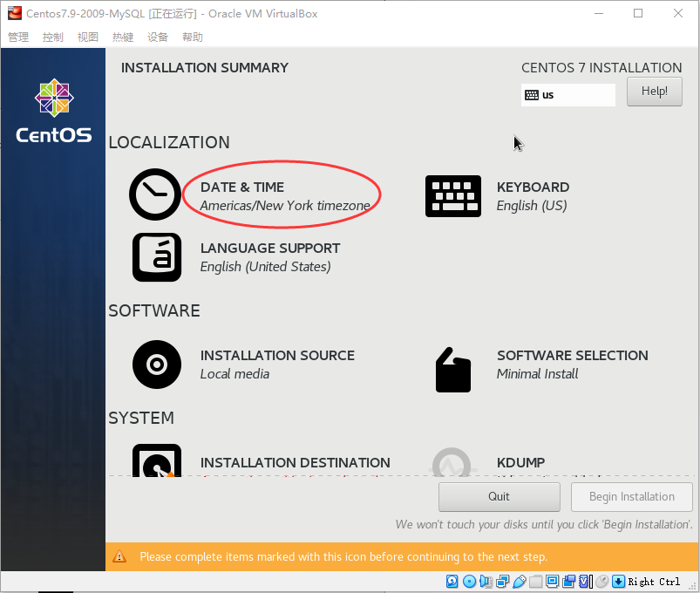Click Begin Installation button
The width and height of the screenshot is (700, 593).
click(x=632, y=497)
